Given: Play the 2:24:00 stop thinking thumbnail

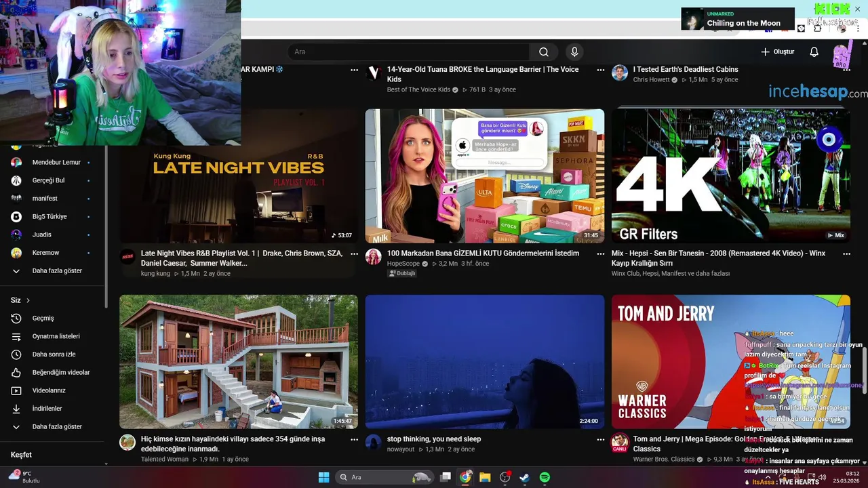Looking at the screenshot, I should [485, 361].
